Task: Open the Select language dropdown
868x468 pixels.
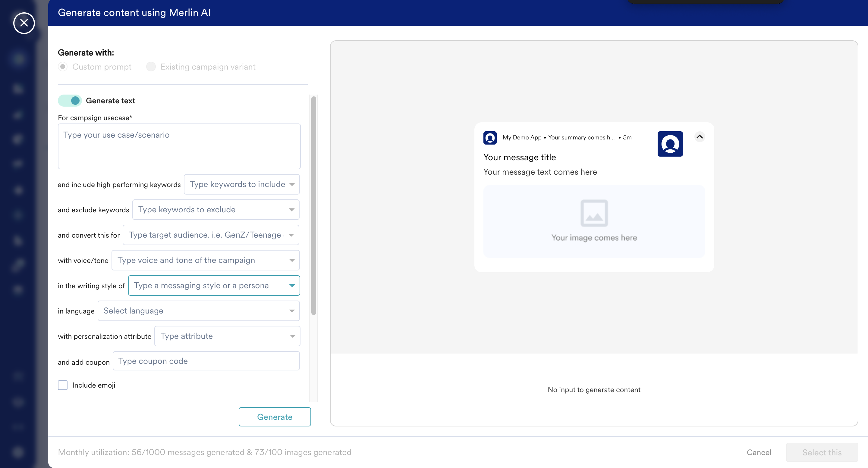Action: (292, 311)
